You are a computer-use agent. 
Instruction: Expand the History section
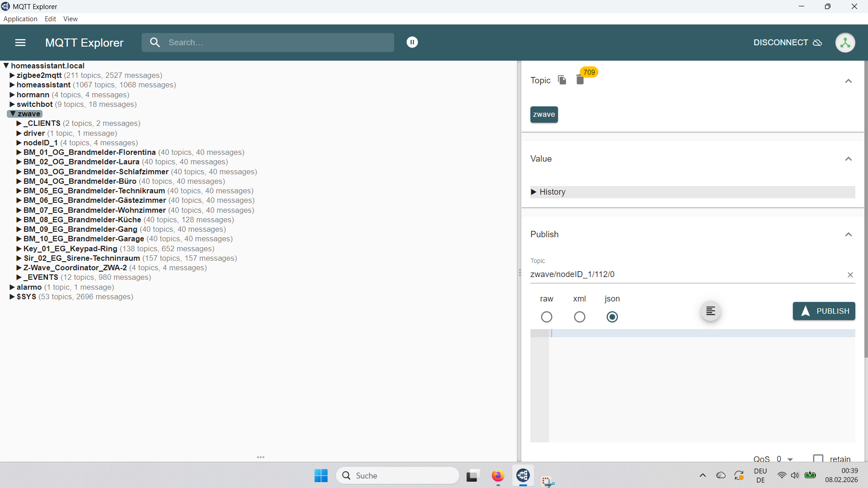pos(692,192)
